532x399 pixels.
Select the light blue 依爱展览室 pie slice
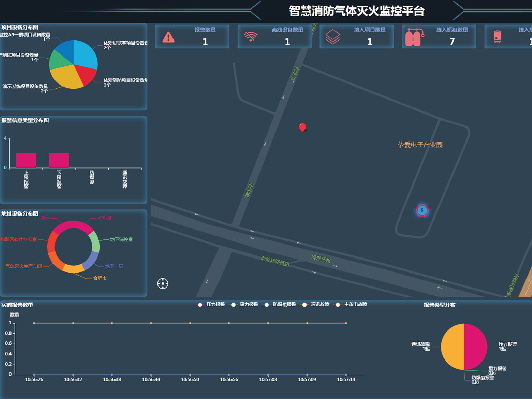click(85, 54)
